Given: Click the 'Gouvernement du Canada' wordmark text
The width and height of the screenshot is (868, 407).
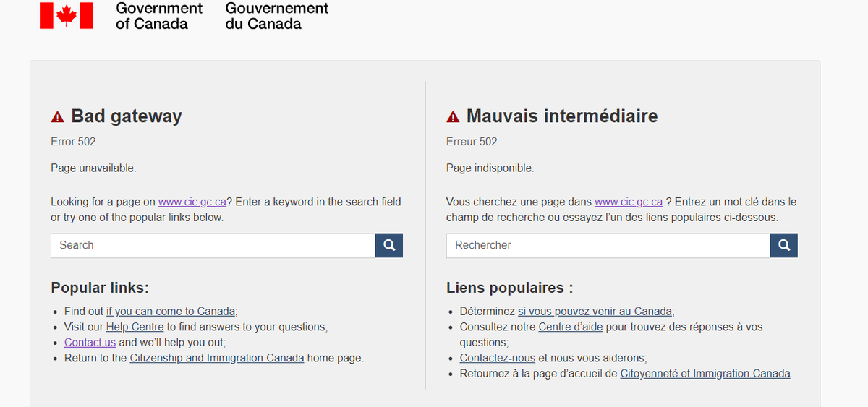Looking at the screenshot, I should pos(277,16).
